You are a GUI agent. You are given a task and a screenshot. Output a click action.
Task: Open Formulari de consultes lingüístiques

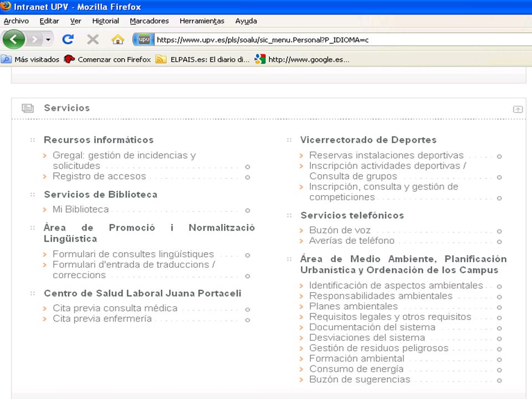[134, 254]
